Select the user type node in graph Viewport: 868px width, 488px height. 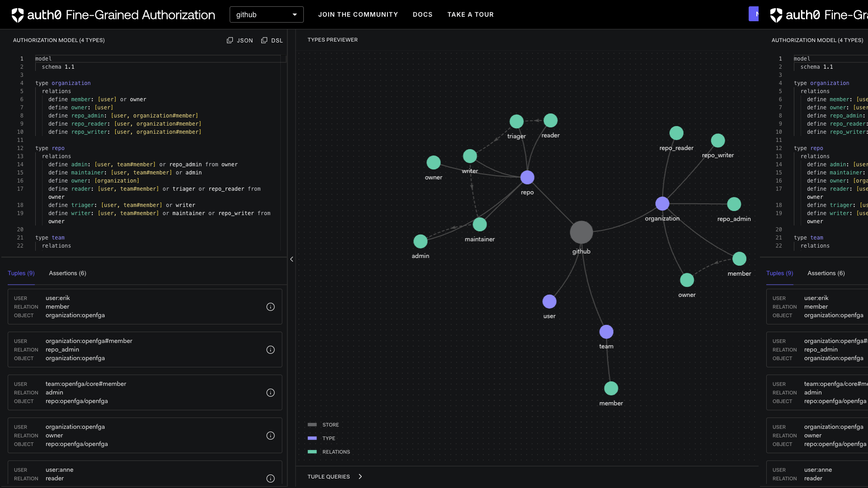pyautogui.click(x=549, y=301)
